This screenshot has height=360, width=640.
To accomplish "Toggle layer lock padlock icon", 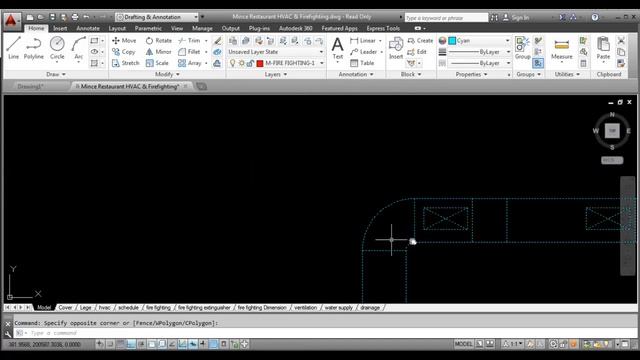I will coord(250,63).
